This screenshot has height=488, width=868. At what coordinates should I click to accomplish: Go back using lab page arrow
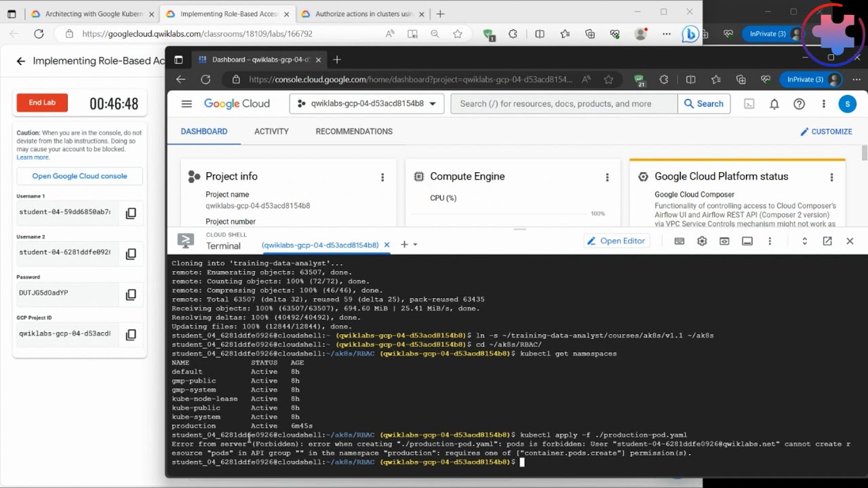click(x=20, y=61)
